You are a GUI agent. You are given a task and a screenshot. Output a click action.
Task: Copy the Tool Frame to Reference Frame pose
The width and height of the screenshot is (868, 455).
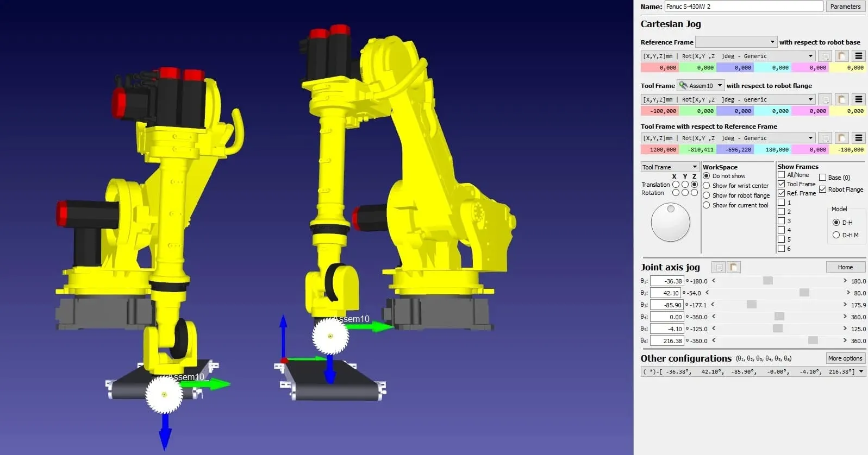coord(826,138)
